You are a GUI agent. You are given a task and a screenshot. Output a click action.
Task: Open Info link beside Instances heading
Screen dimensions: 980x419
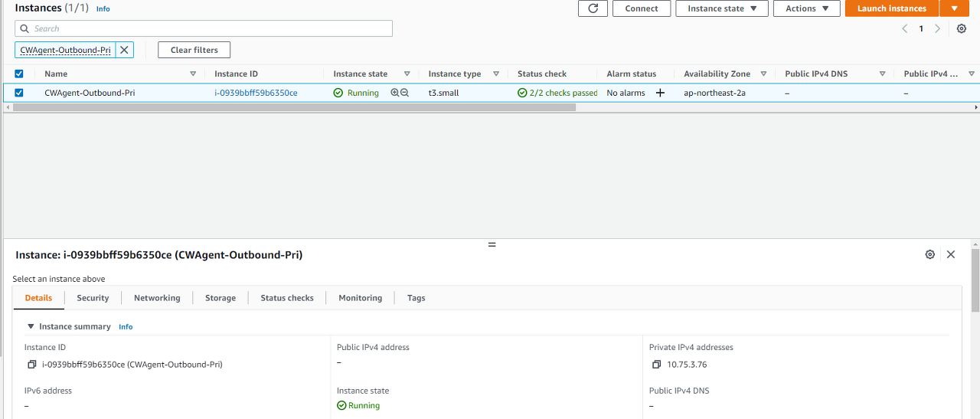(103, 9)
